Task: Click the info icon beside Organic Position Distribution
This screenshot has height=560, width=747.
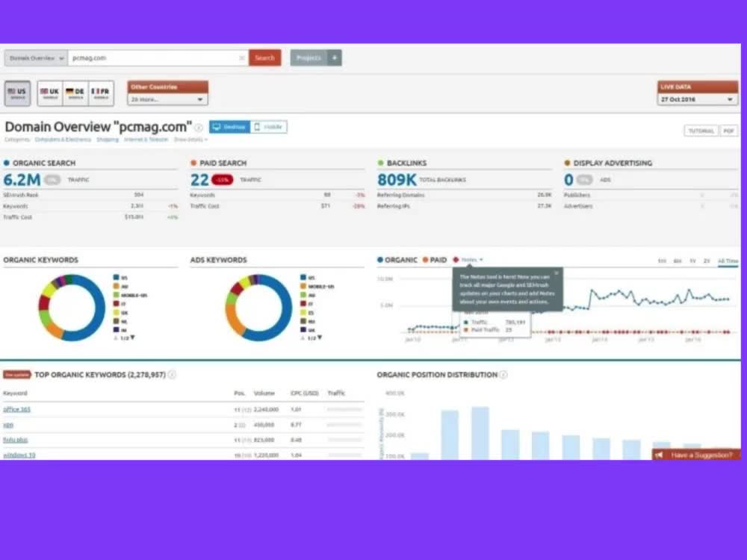Action: [x=503, y=375]
